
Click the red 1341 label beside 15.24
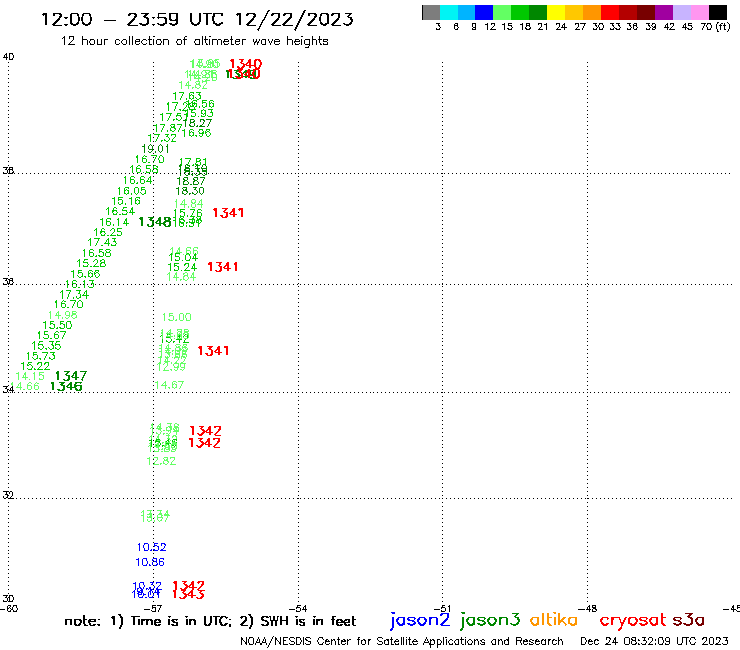click(223, 267)
